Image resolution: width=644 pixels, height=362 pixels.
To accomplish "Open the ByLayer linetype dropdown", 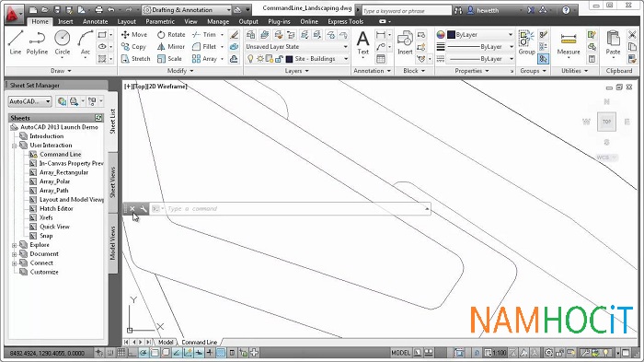I will click(x=480, y=59).
